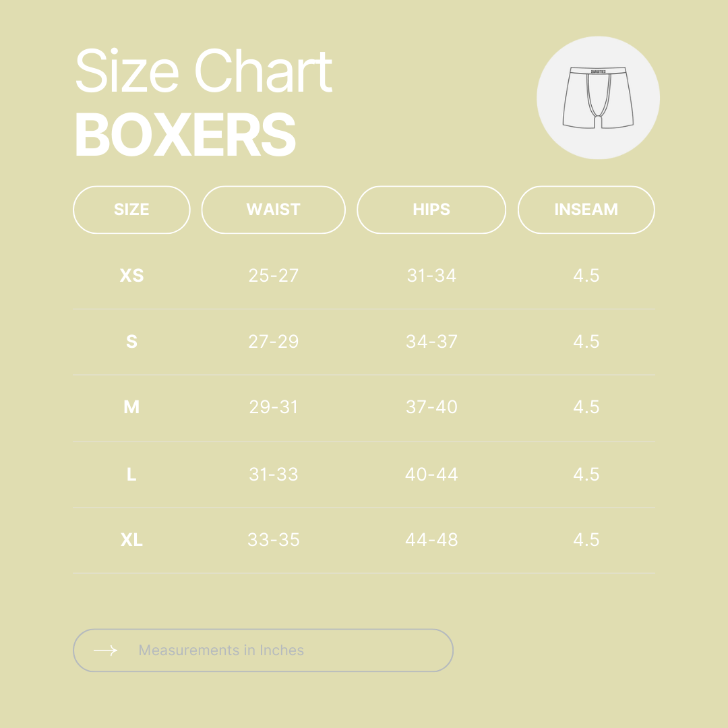Viewport: 728px width, 728px height.
Task: Select the SIZE column header
Action: click(131, 210)
